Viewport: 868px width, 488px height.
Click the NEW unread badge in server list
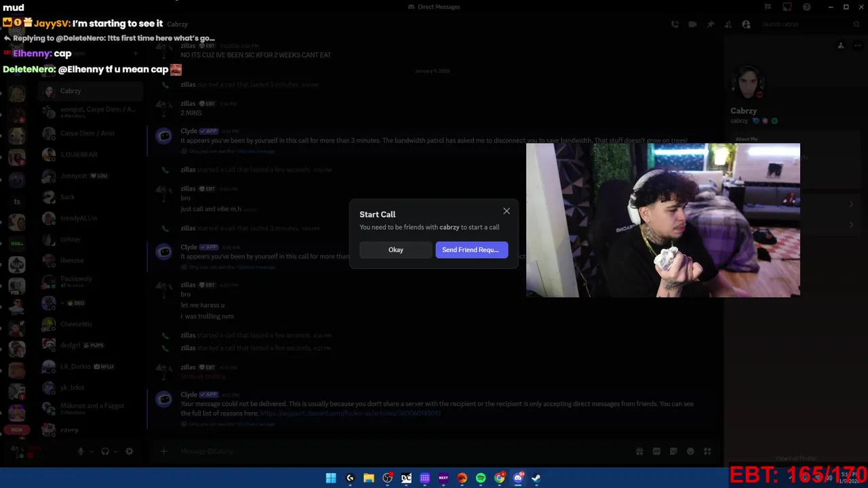click(x=17, y=429)
